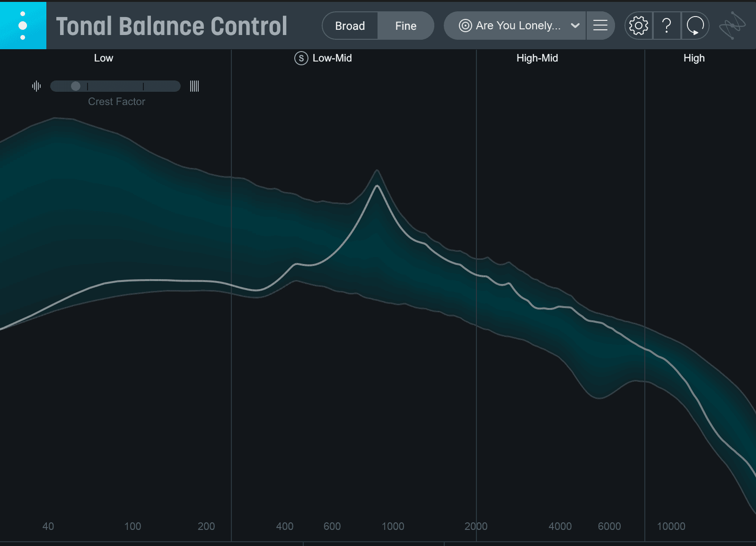Click the spectrum curve peak near 1000 Hz
The image size is (756, 546).
click(x=377, y=186)
